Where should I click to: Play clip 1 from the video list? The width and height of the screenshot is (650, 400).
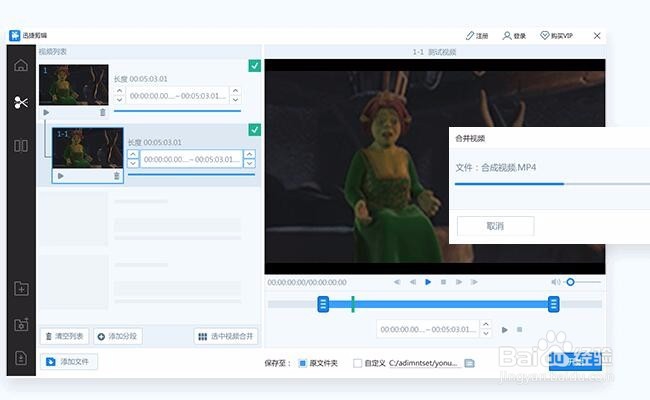coord(46,112)
